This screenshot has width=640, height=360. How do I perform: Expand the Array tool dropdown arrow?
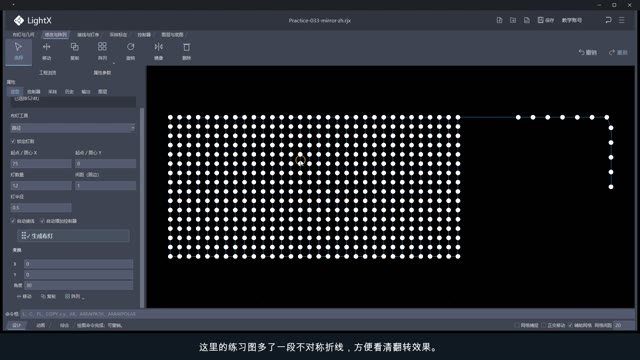pos(114,63)
